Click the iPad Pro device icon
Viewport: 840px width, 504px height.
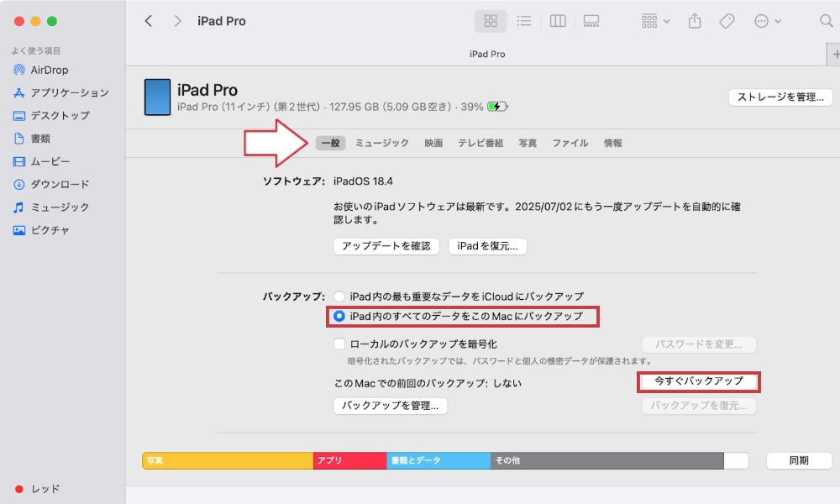coord(157,97)
